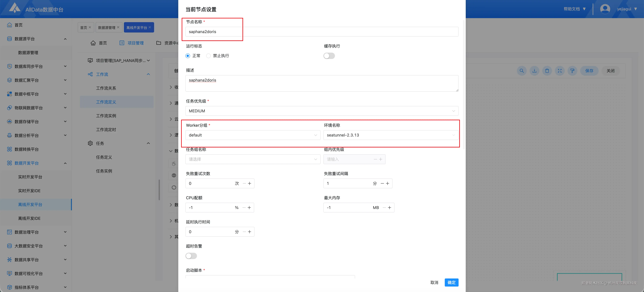Click the trash delete icon in toolbar
Image resolution: width=644 pixels, height=292 pixels.
tap(547, 71)
